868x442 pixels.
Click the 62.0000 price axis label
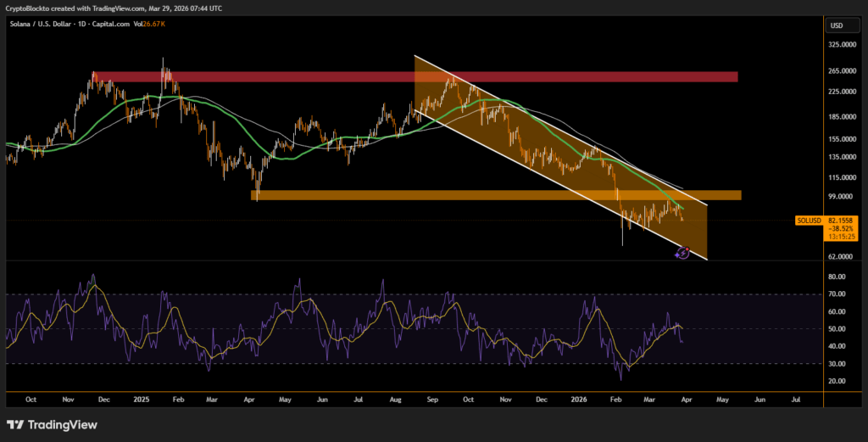point(842,256)
